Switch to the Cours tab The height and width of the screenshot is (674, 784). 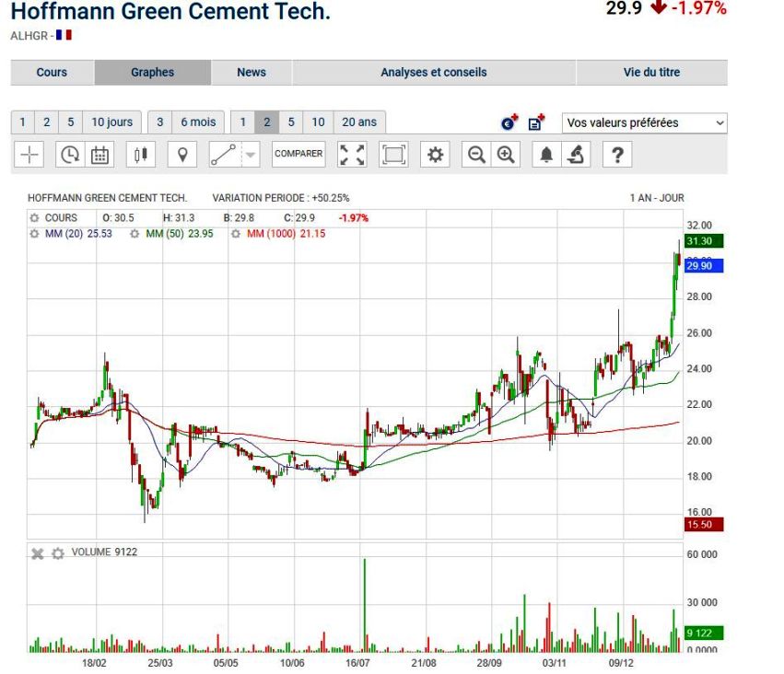click(52, 73)
